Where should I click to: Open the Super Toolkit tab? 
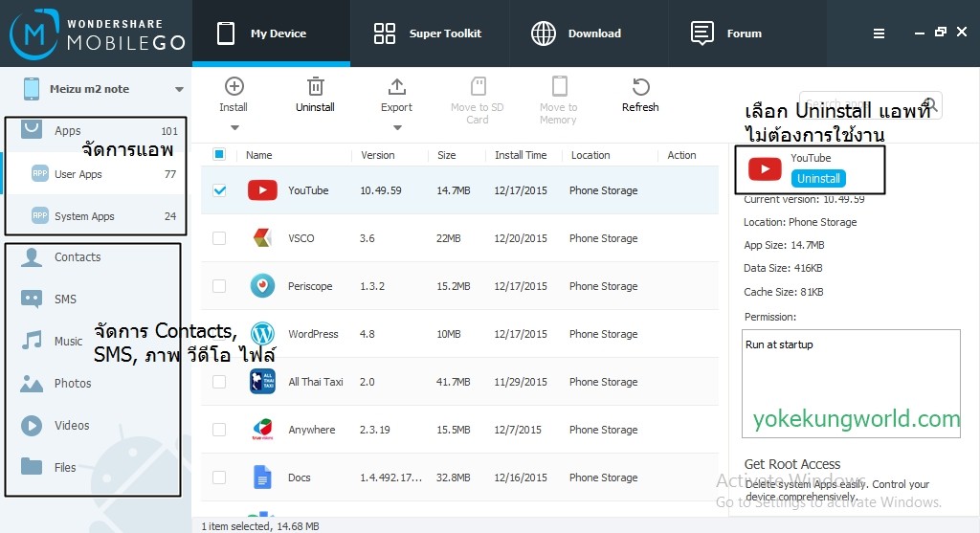(429, 33)
